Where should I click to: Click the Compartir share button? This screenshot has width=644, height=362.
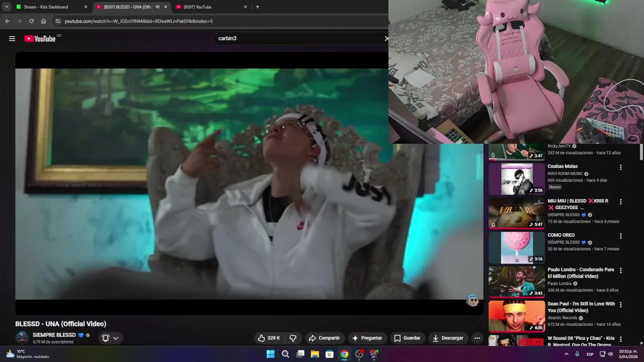325,338
